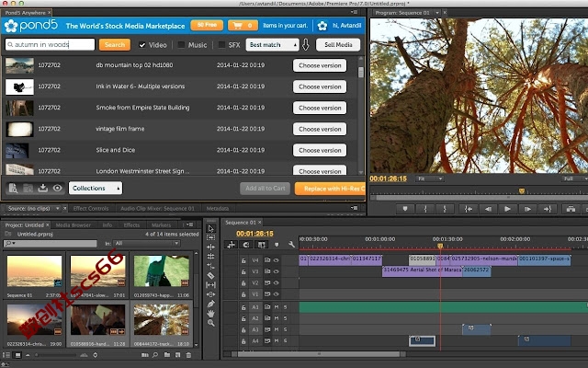Uncheck the Video filter checkbox
Viewport: 588px width, 368px height.
pos(142,45)
